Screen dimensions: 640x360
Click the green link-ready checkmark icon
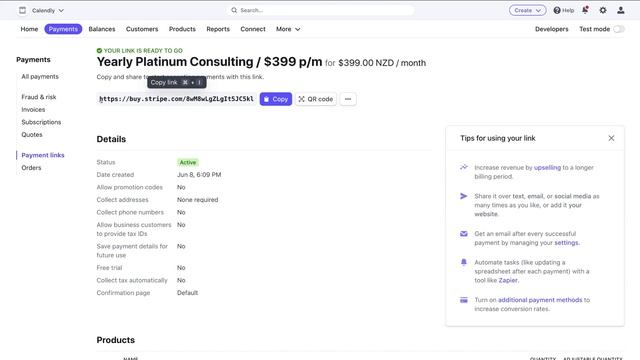coord(99,51)
